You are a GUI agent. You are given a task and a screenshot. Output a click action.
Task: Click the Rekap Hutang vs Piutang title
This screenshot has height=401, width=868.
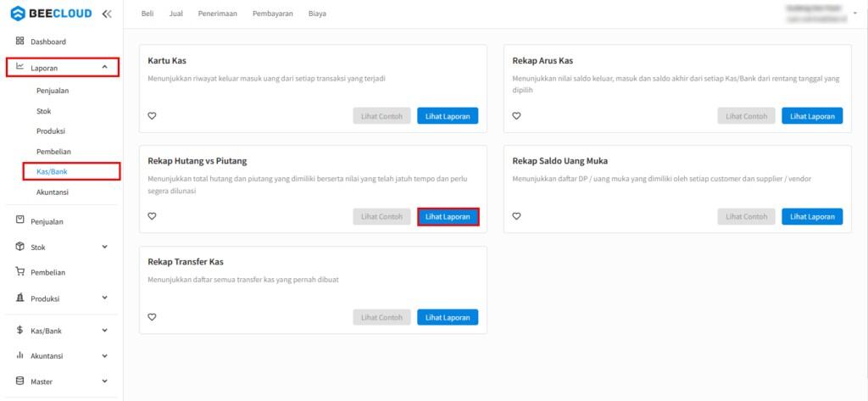pyautogui.click(x=197, y=161)
